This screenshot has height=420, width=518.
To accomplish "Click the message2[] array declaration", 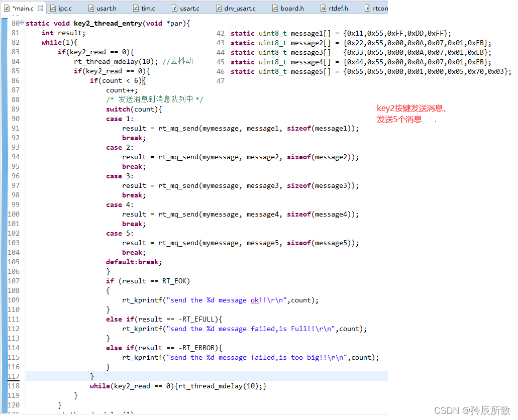I will pos(361,43).
